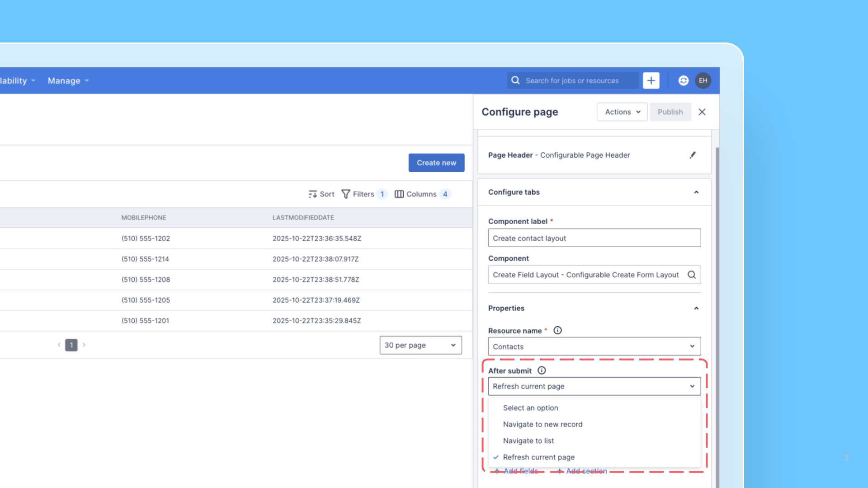Select Navigate to new record option

pos(542,424)
